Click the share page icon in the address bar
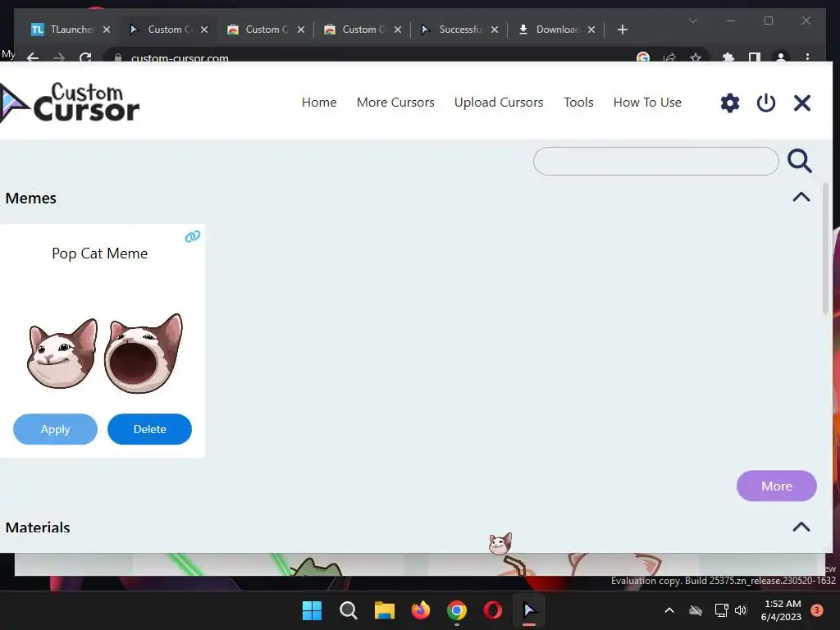Viewport: 840px width, 630px height. [x=669, y=57]
